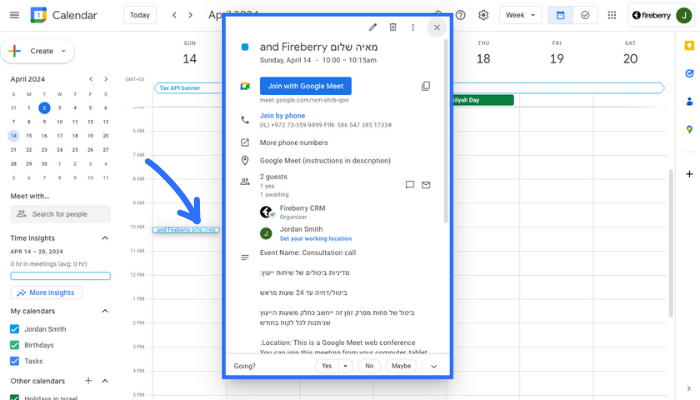This screenshot has height=400, width=700.
Task: Switch to calendar view icon
Action: coord(560,15)
